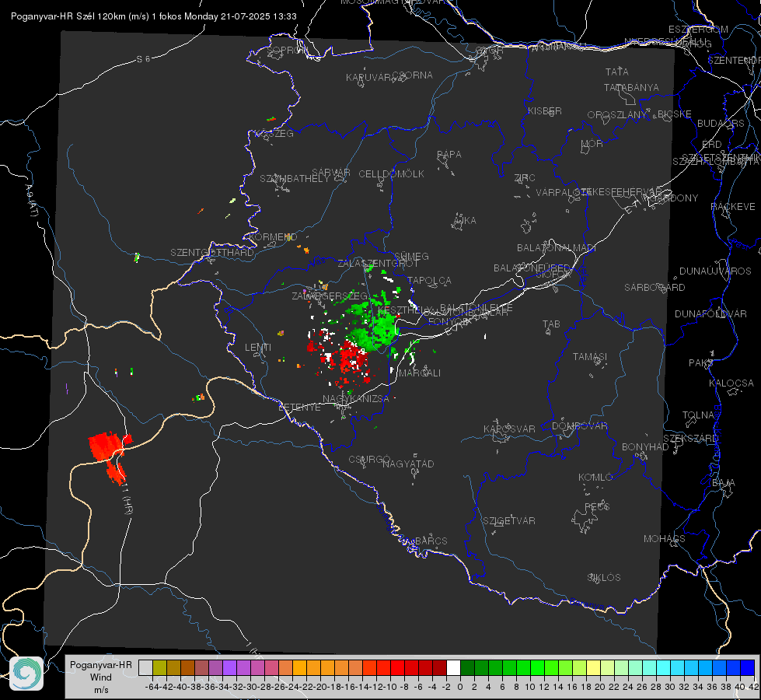761x700 pixels.
Task: Click the SÁRBOGÁRD label
Action: click(655, 288)
